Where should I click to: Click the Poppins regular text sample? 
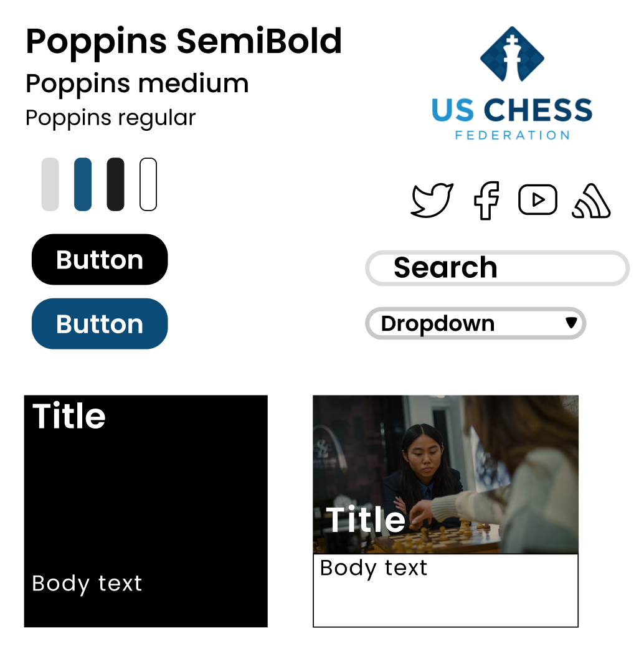pos(111,118)
